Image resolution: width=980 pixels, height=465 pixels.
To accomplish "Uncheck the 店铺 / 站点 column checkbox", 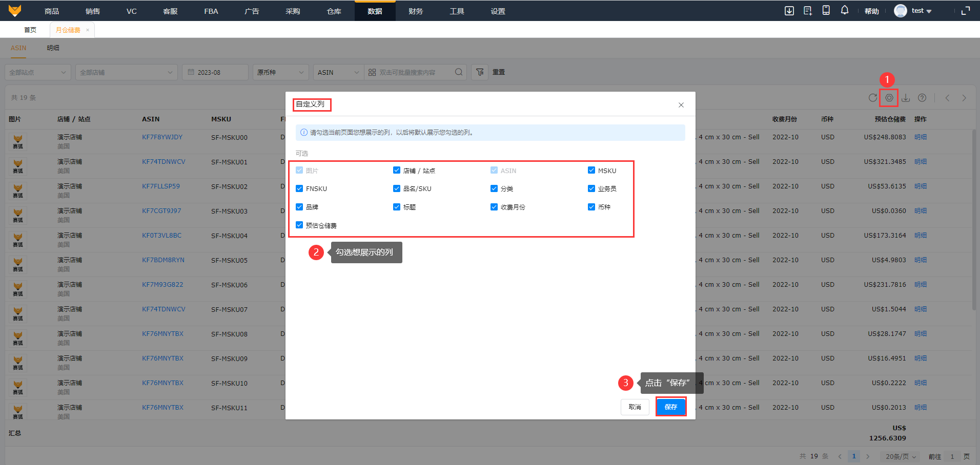I will pyautogui.click(x=397, y=170).
